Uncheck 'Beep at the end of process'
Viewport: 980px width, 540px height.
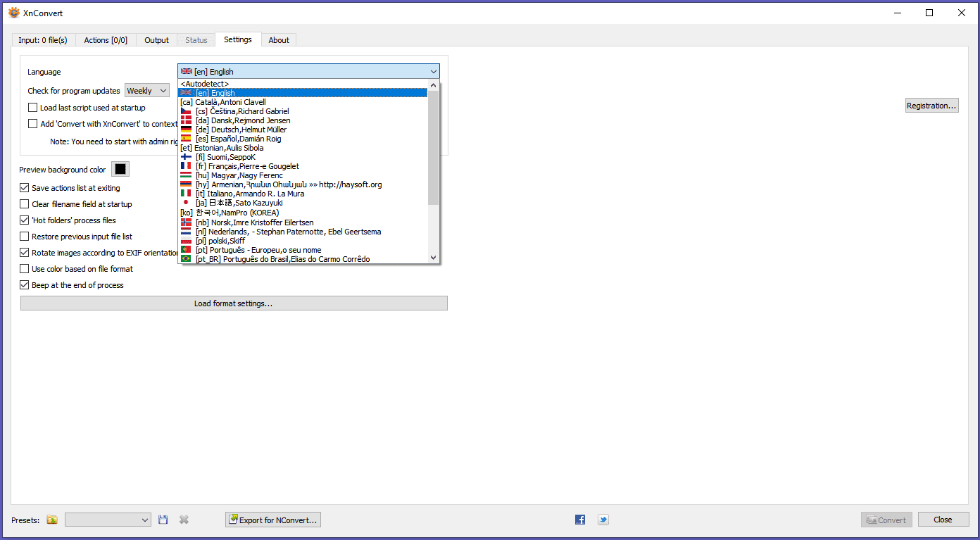click(25, 285)
